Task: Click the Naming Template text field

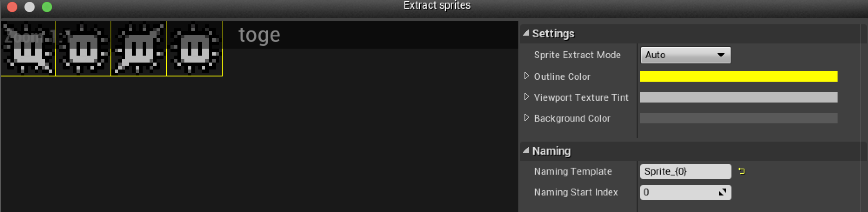Action: 685,171
